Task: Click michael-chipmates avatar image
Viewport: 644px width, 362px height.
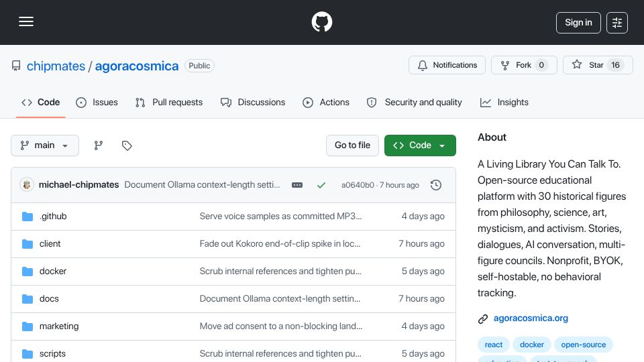Action: [x=27, y=185]
